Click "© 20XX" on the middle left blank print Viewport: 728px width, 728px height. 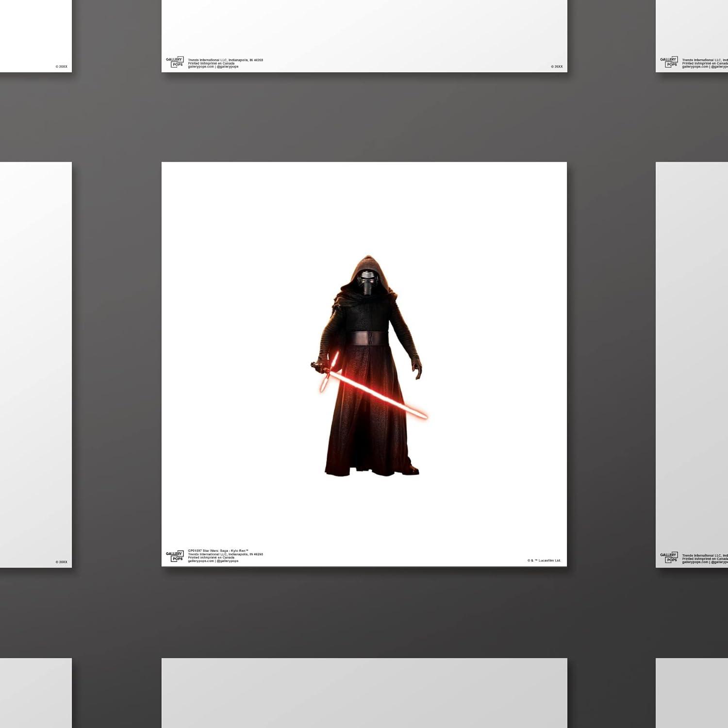(x=61, y=562)
